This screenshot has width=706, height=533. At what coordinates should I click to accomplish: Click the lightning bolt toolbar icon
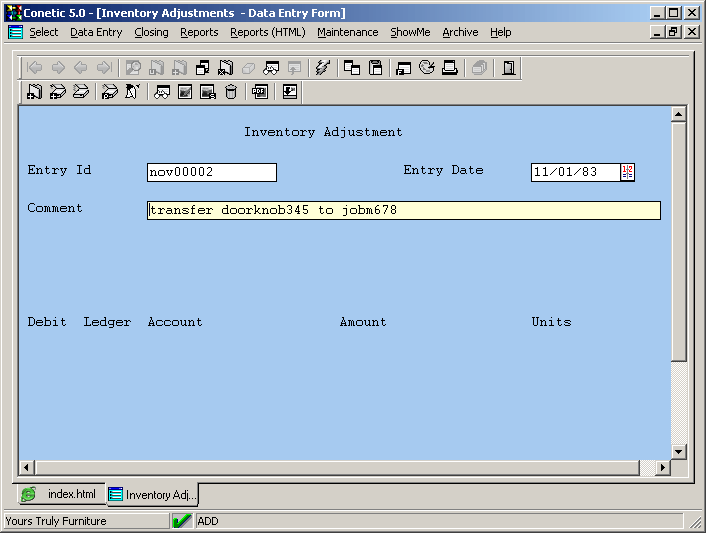tap(322, 68)
